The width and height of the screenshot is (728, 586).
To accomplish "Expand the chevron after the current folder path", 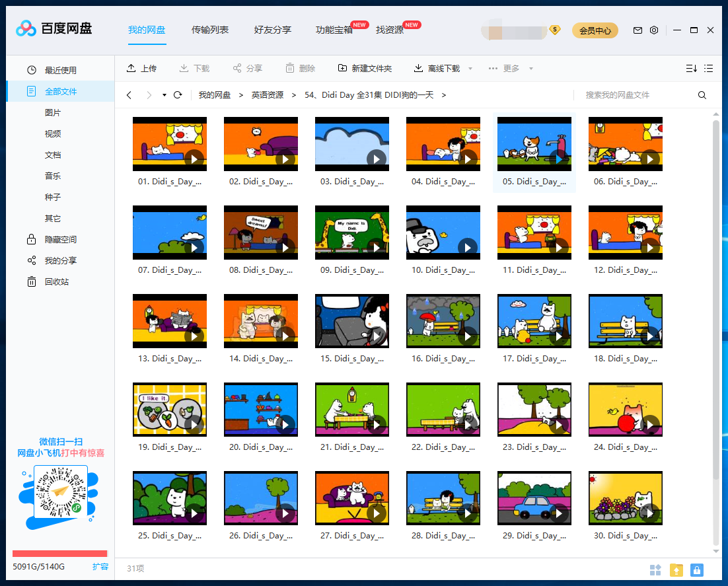I will pos(444,95).
